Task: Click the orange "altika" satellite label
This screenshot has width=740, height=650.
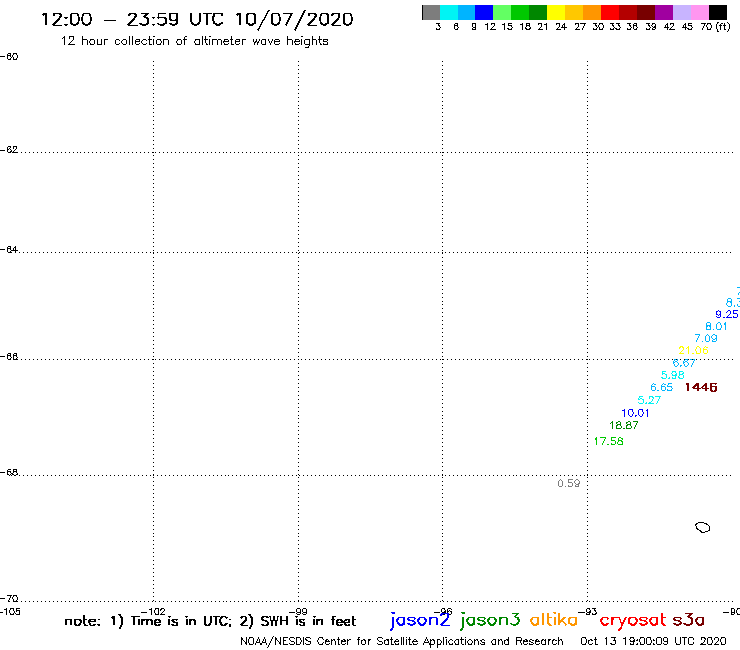Action: tap(554, 620)
